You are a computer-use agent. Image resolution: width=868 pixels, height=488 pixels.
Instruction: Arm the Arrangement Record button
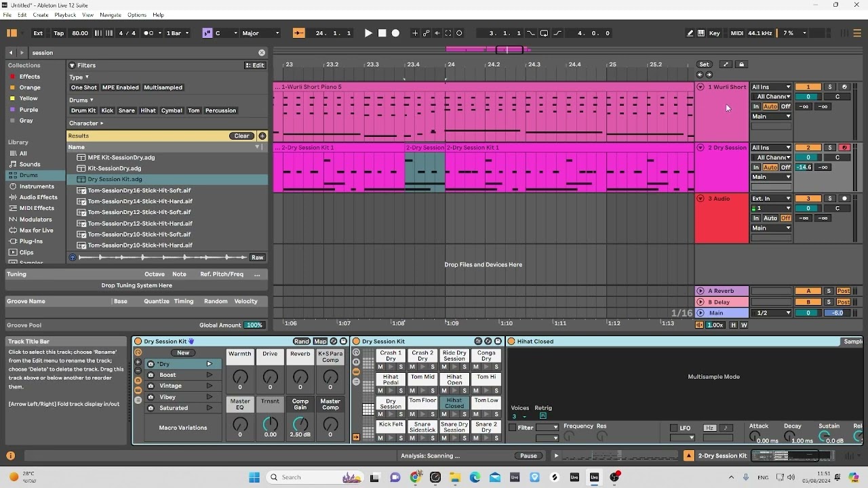pyautogui.click(x=396, y=33)
